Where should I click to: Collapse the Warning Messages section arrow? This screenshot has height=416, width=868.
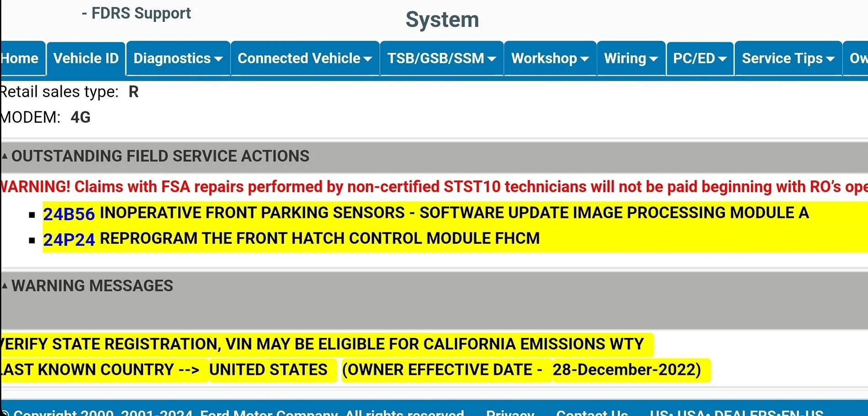(5, 286)
